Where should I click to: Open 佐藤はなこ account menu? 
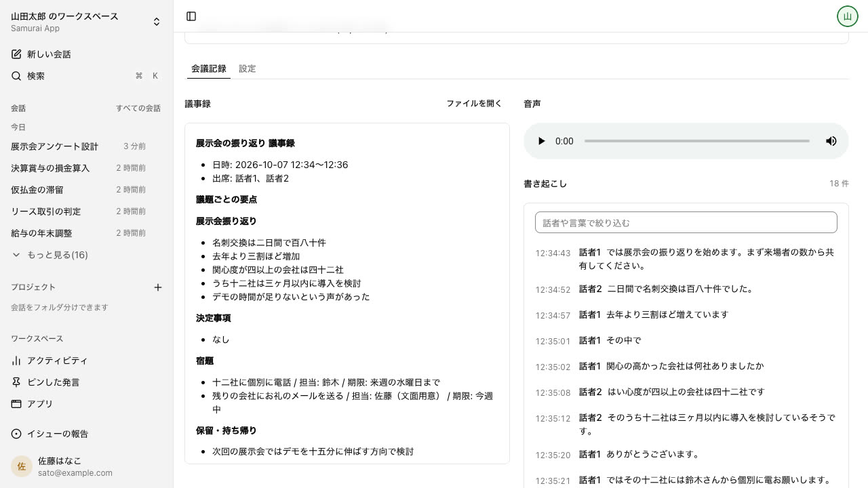[87, 466]
